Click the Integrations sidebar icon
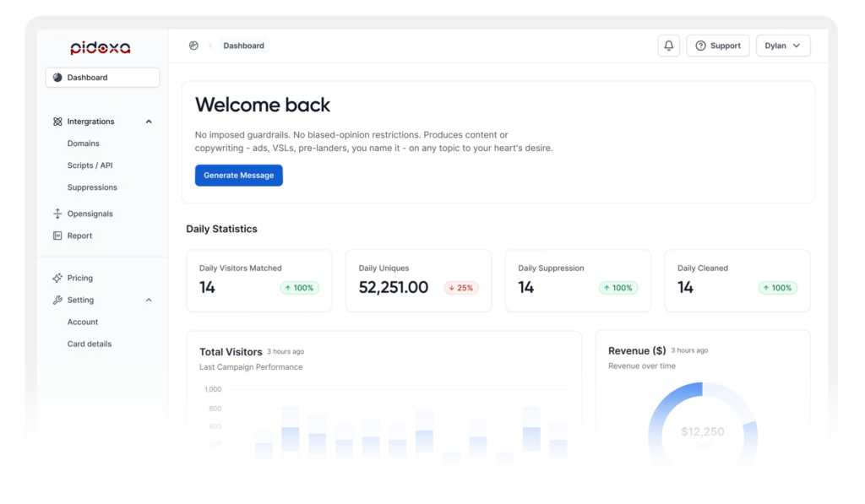This screenshot has height=504, width=865. (x=57, y=122)
